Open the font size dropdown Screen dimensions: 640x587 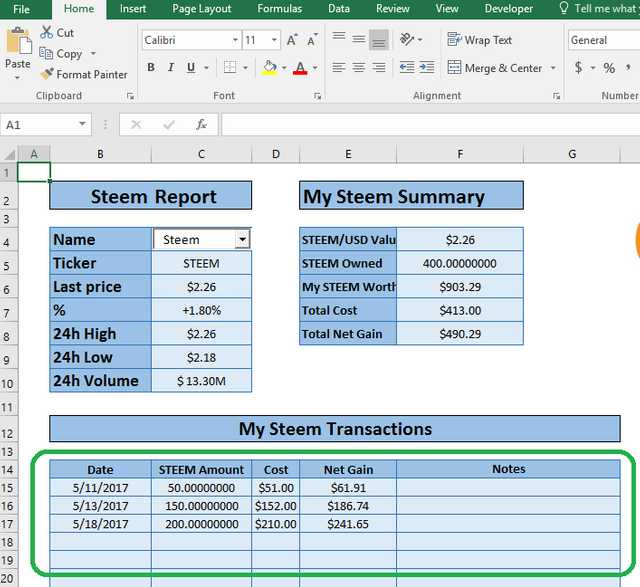click(274, 40)
